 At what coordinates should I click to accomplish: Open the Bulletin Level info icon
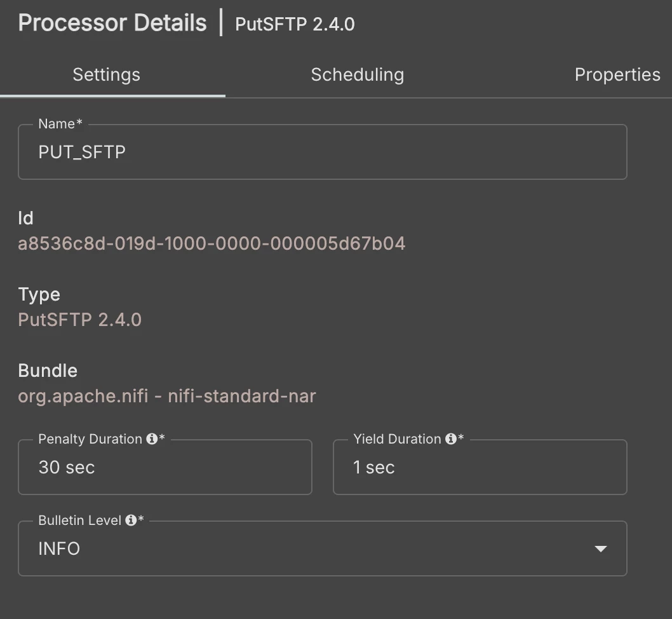(x=131, y=520)
